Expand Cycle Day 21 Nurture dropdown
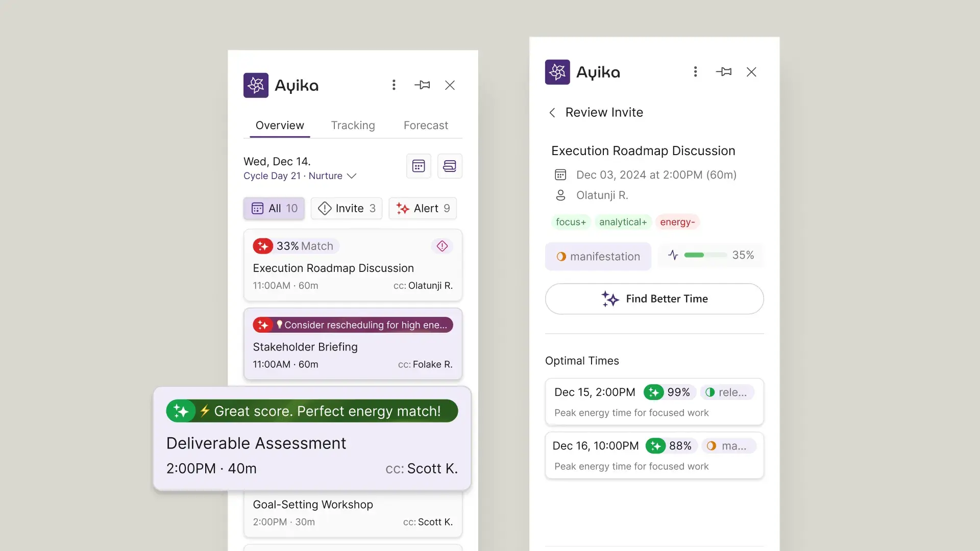Screen dimensions: 980x551 (351, 176)
